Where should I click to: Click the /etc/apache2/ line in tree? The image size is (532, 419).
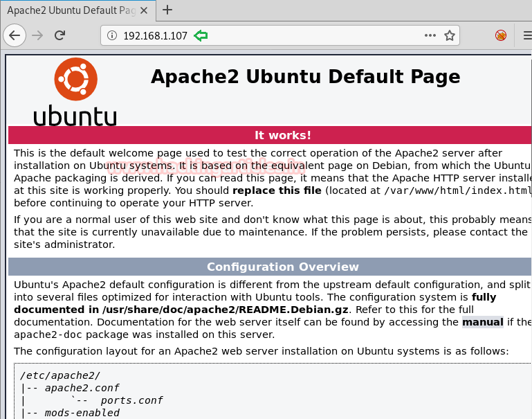pos(60,375)
